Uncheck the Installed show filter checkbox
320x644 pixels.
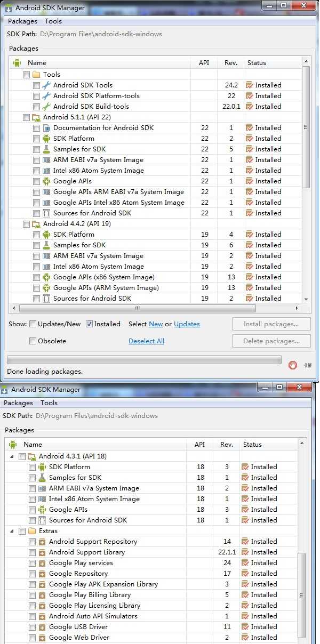click(x=90, y=324)
